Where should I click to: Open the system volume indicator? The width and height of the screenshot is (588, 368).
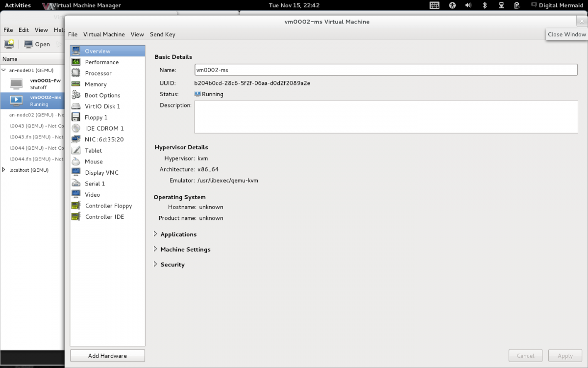[x=468, y=5]
